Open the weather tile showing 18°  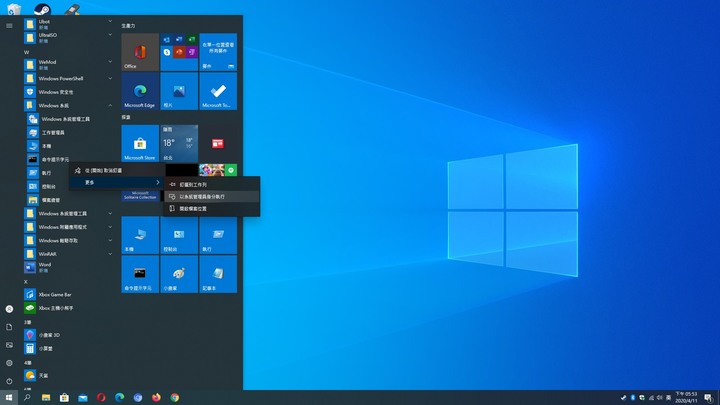tap(179, 143)
